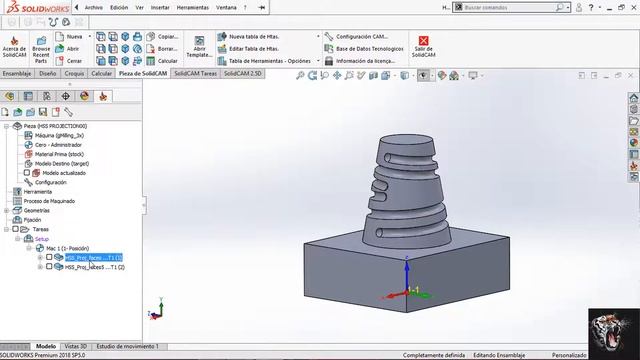
Task: Expand the HSS_Proj T1 (2) operation
Action: 40,267
